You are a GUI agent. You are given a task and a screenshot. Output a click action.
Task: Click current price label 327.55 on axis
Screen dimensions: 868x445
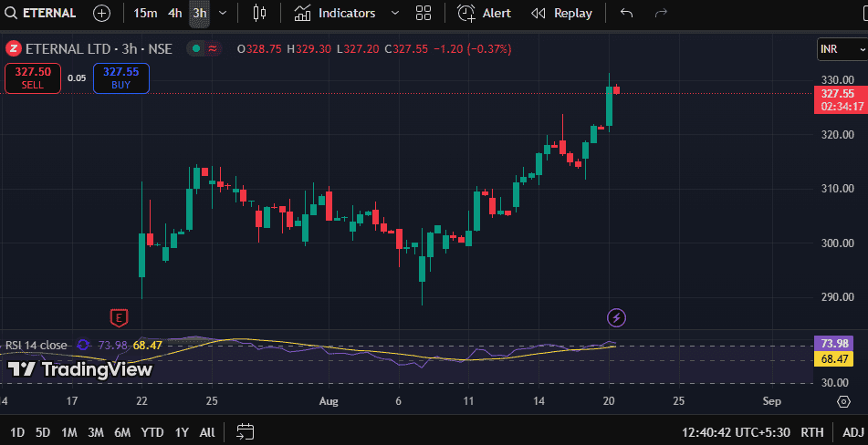point(841,99)
